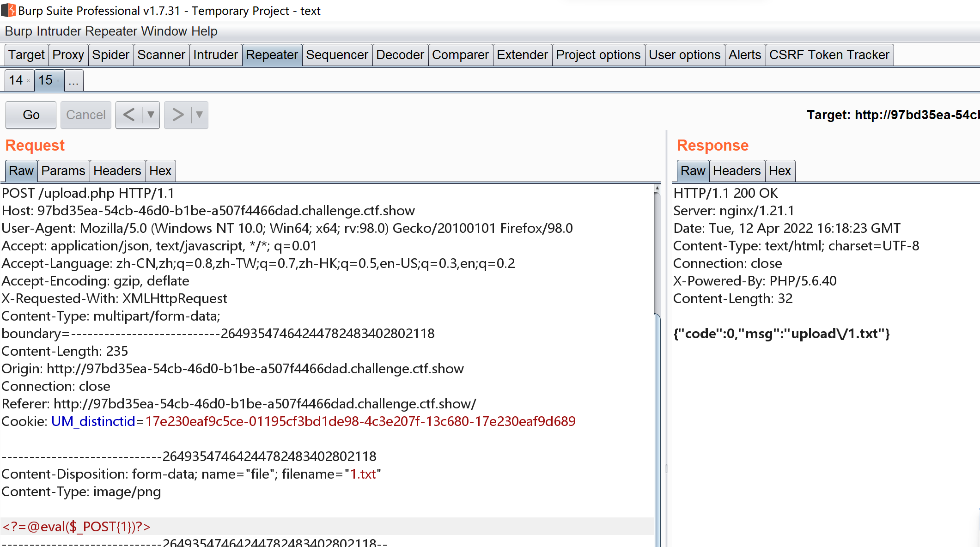Viewport: 980px width, 547px height.
Task: Select request Params view tab
Action: click(x=63, y=171)
